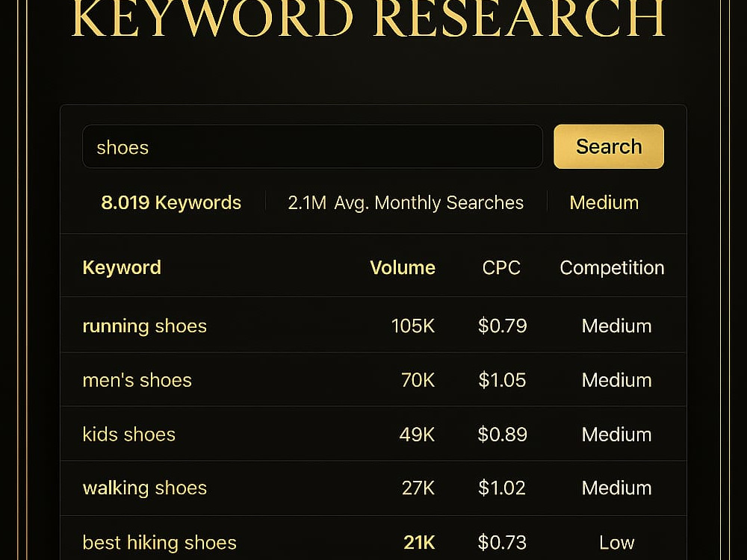747x560 pixels.
Task: Click Medium competition for running shoes
Action: click(617, 326)
